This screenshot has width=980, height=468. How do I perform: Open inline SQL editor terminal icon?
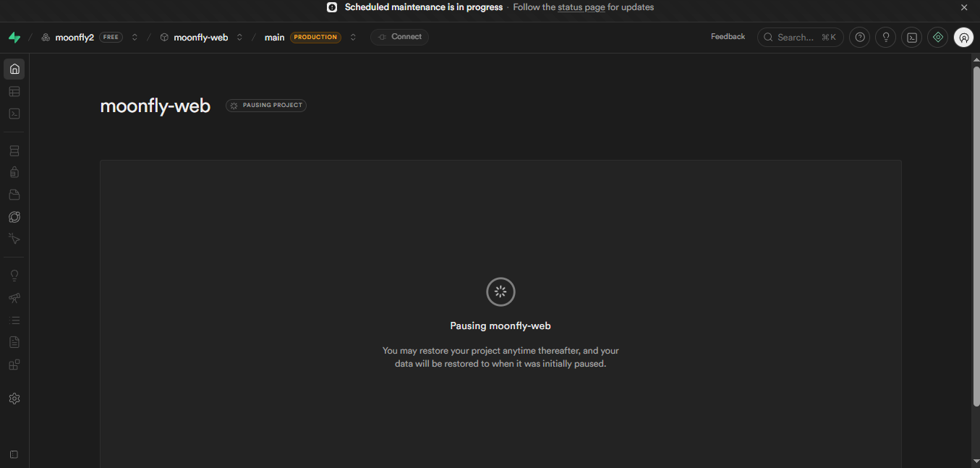(x=912, y=38)
